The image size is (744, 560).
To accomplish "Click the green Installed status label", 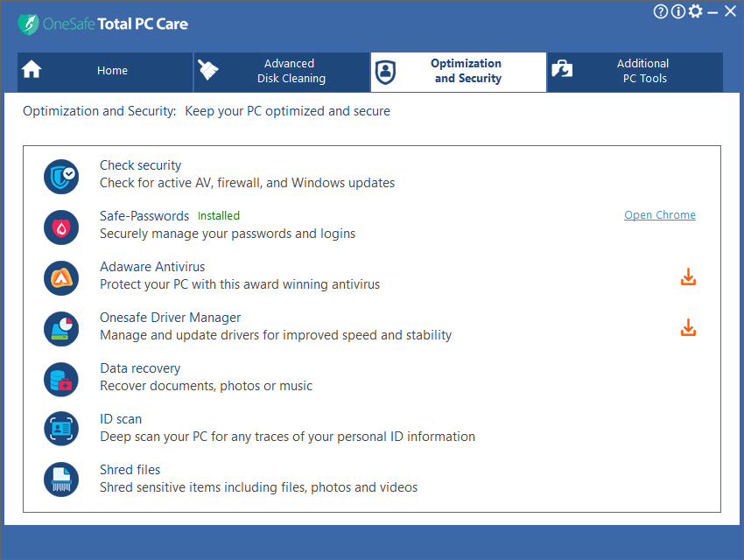I will [x=219, y=216].
